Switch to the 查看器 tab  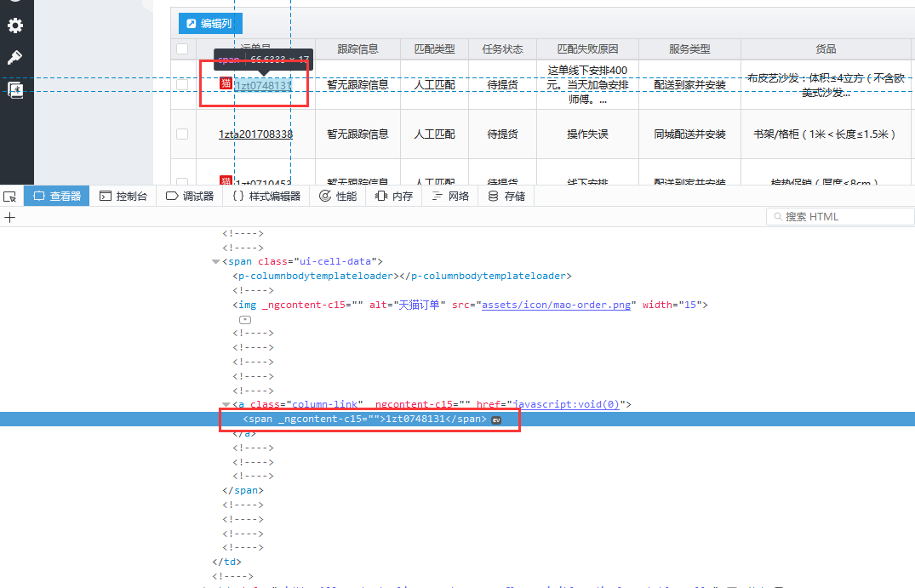[x=57, y=196]
